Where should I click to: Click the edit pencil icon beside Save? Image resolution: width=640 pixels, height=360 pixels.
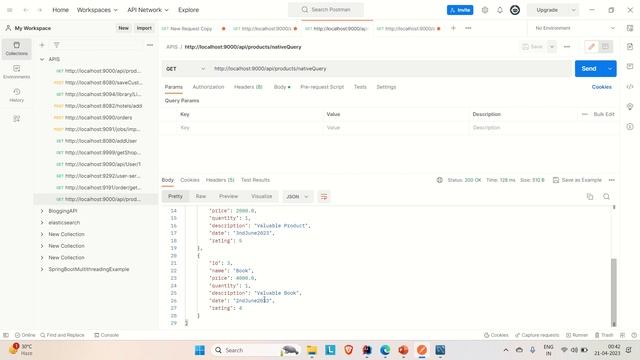(591, 47)
